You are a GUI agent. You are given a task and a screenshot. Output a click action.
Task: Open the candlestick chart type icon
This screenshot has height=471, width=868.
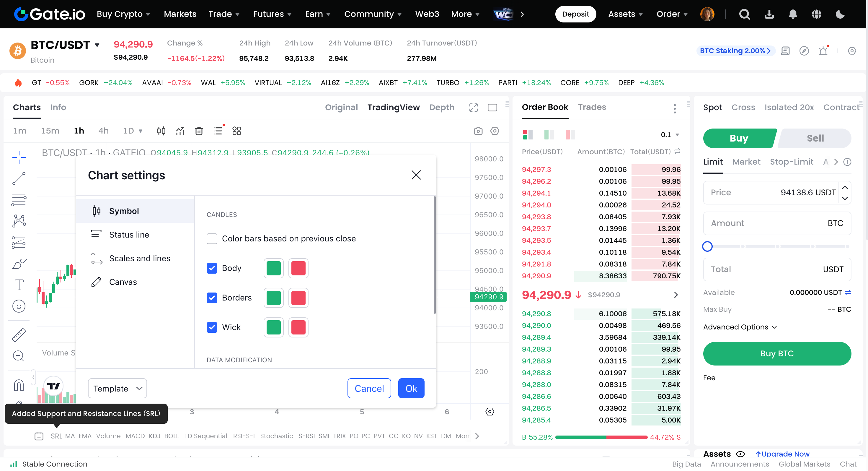pos(161,131)
